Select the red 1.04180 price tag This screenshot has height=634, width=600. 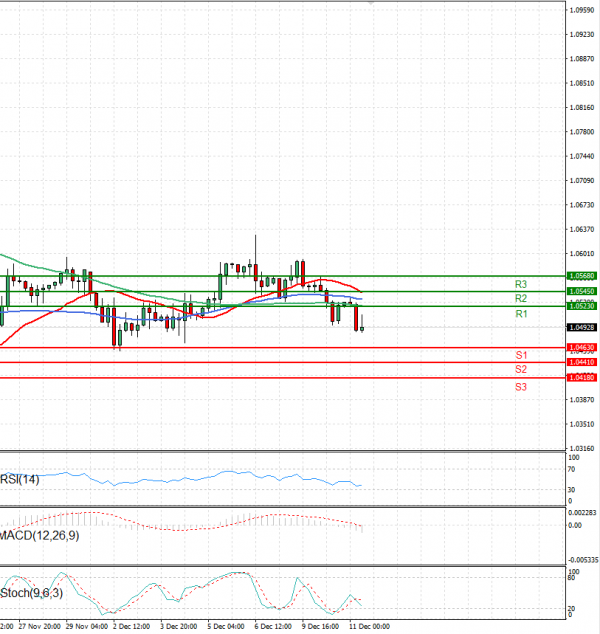tap(581, 377)
